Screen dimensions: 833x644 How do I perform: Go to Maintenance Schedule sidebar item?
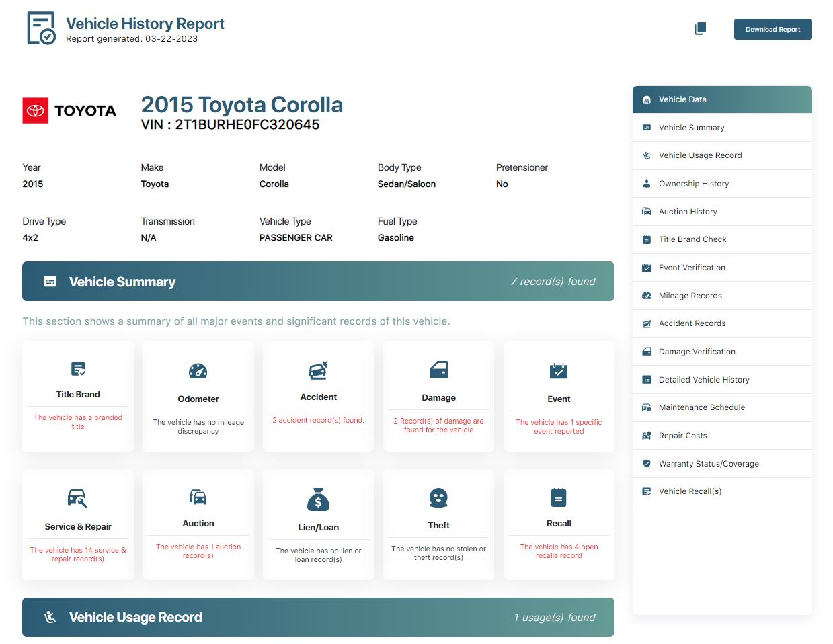(x=722, y=407)
